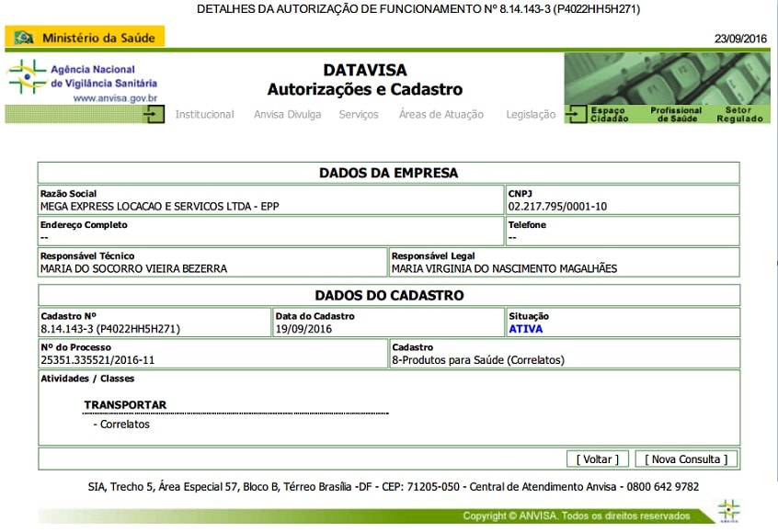Open the Anvisa Divulga menu
The width and height of the screenshot is (778, 532).
tap(287, 115)
